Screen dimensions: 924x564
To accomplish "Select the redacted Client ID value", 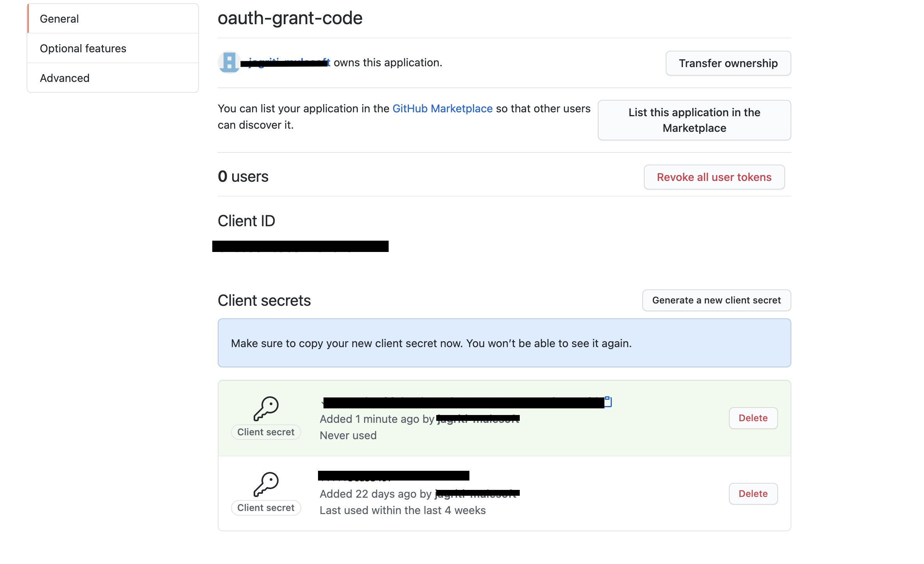I will pos(300,247).
